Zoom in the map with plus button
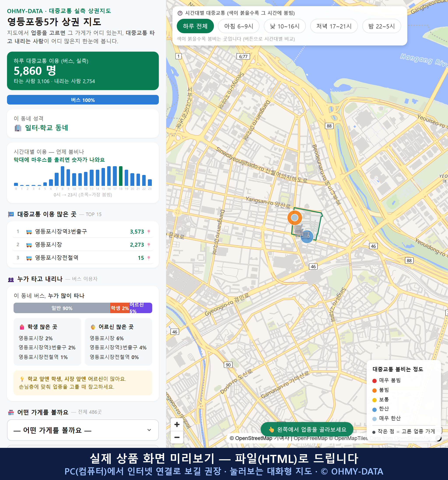 click(x=177, y=424)
